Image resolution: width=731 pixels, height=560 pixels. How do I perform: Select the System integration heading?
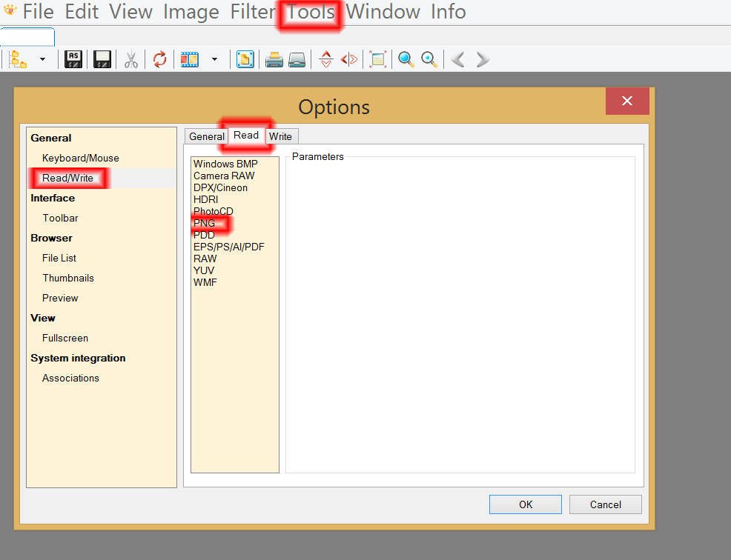(x=78, y=359)
